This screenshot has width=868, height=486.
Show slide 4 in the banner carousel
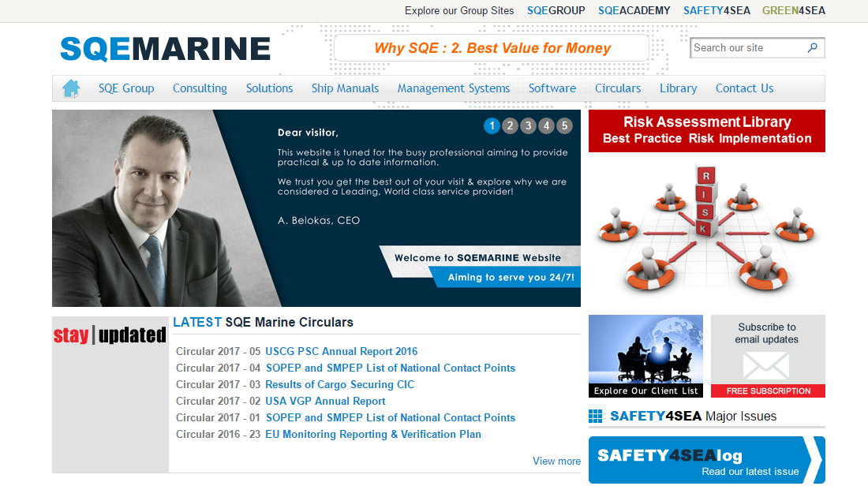pyautogui.click(x=546, y=125)
